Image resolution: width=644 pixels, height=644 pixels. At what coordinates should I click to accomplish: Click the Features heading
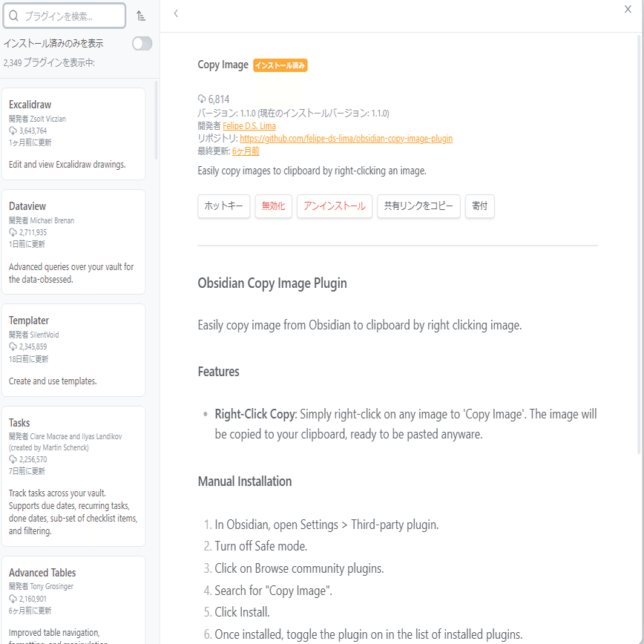(218, 372)
